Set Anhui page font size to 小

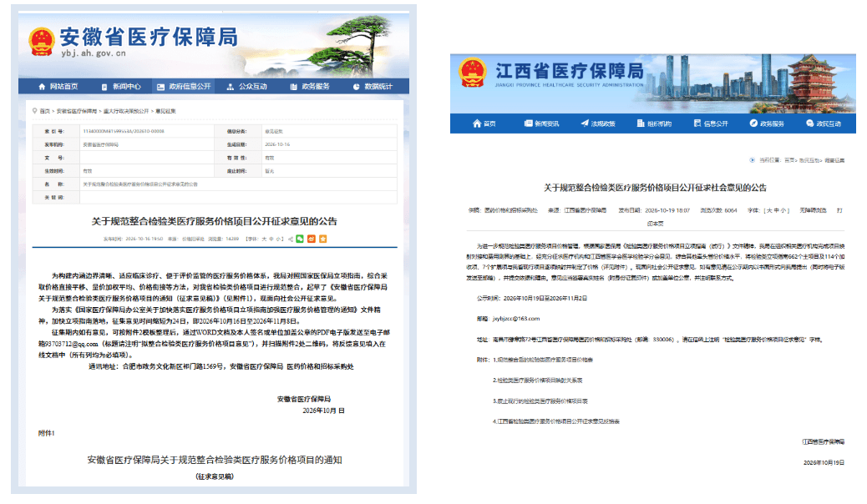[x=279, y=239]
